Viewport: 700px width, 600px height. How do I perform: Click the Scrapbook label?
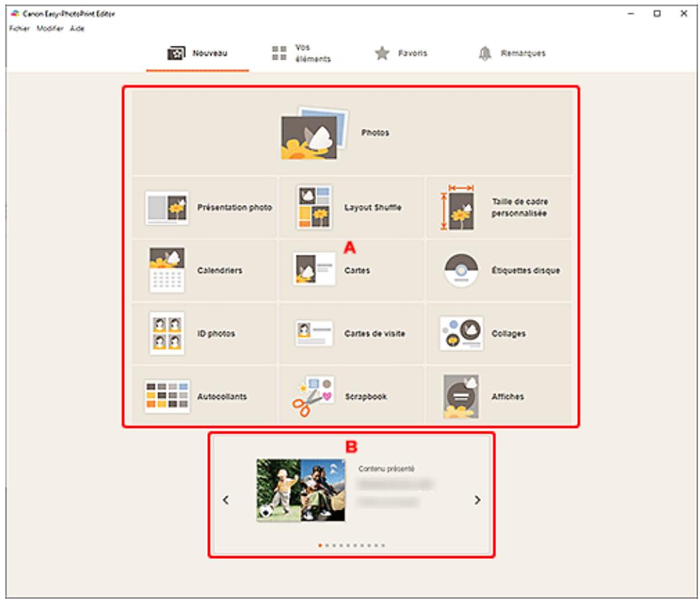click(366, 397)
